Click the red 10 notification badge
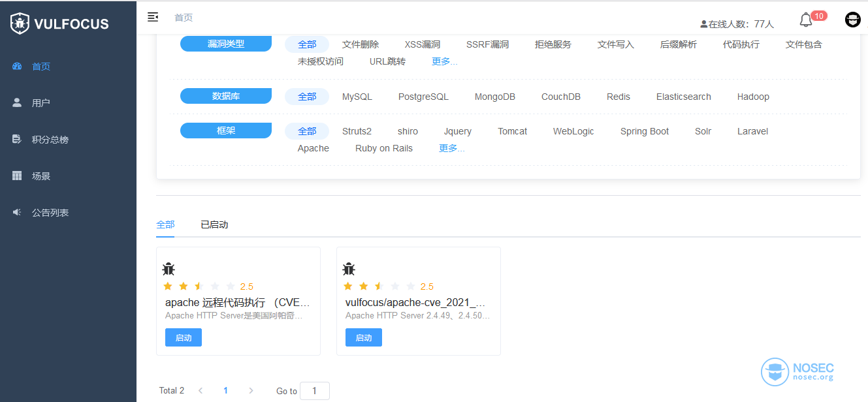The width and height of the screenshot is (868, 402). coord(819,16)
